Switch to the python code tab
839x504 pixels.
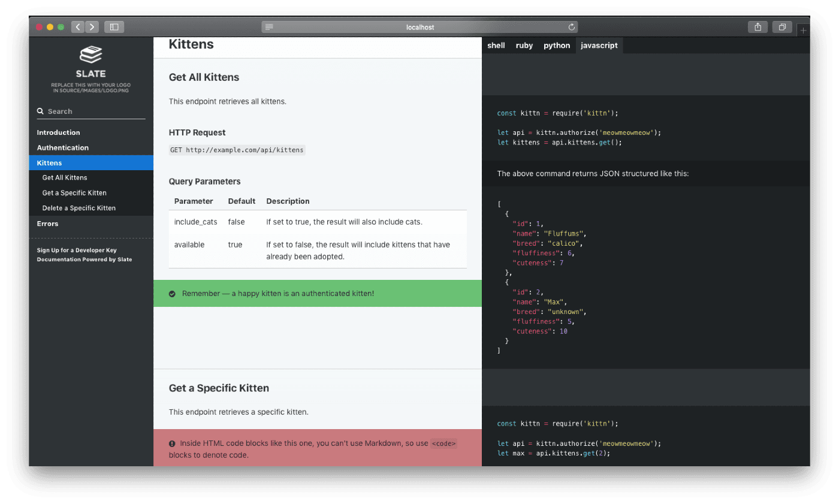point(557,45)
